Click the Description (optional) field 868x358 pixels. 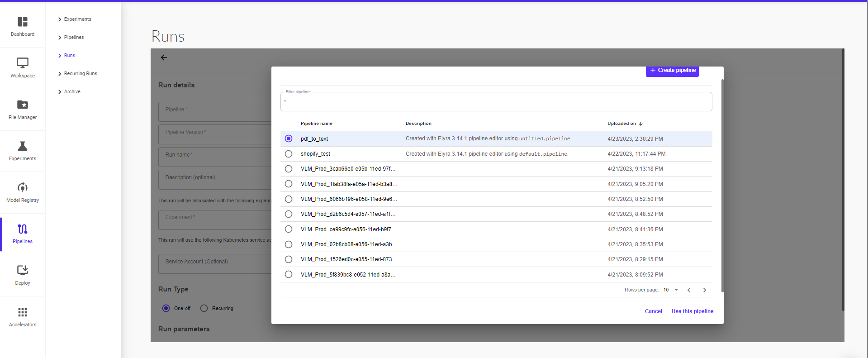(x=215, y=179)
